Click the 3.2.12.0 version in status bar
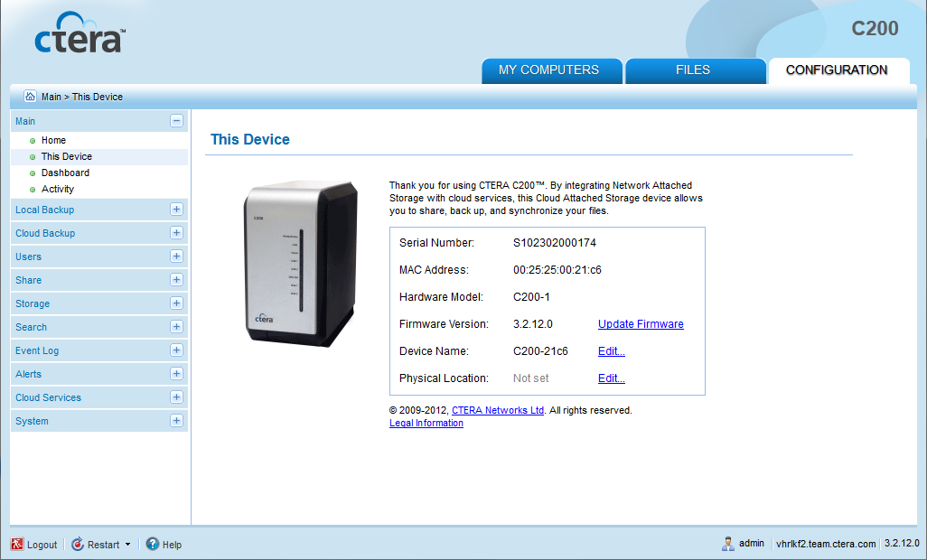 coord(902,543)
